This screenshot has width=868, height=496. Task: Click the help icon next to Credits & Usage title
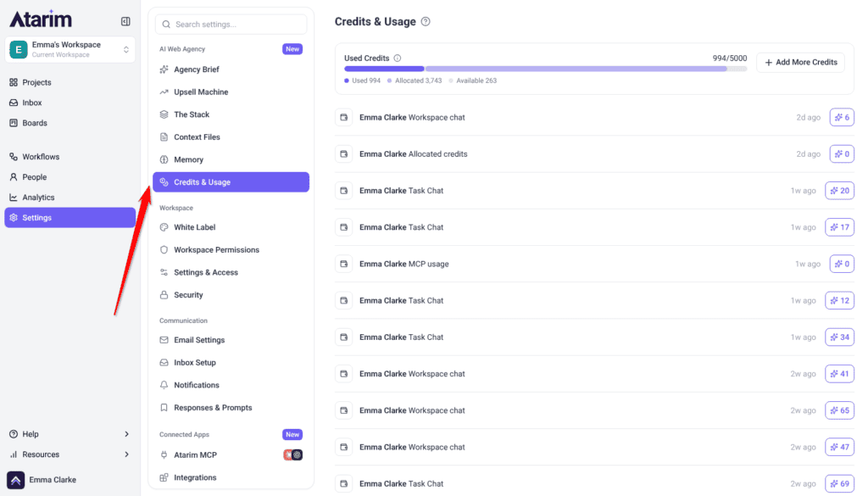[x=426, y=21]
